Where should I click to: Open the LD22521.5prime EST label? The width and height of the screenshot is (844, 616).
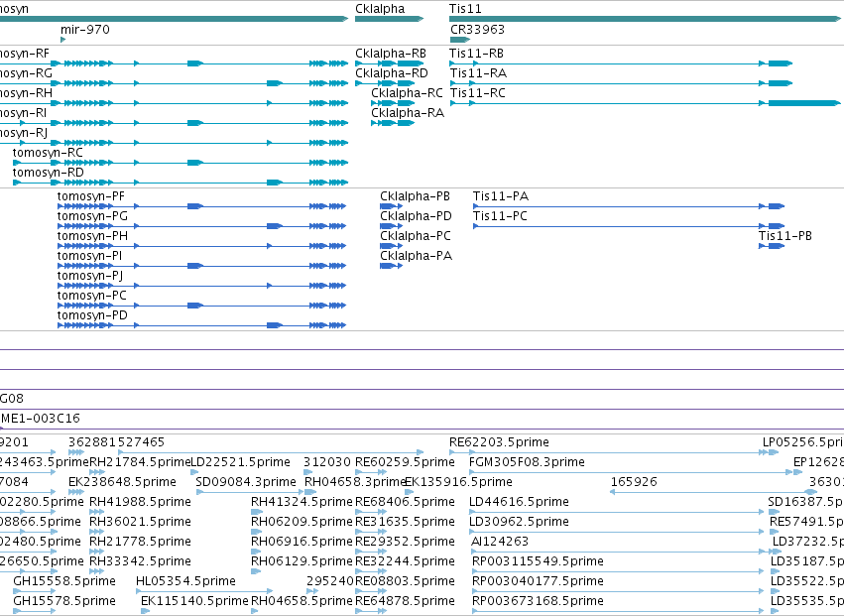tap(241, 462)
